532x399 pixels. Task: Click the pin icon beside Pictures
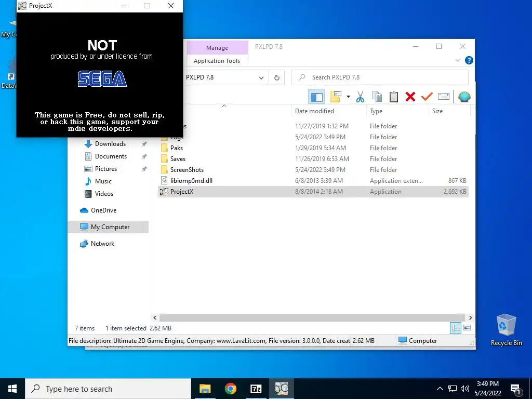[x=144, y=169]
